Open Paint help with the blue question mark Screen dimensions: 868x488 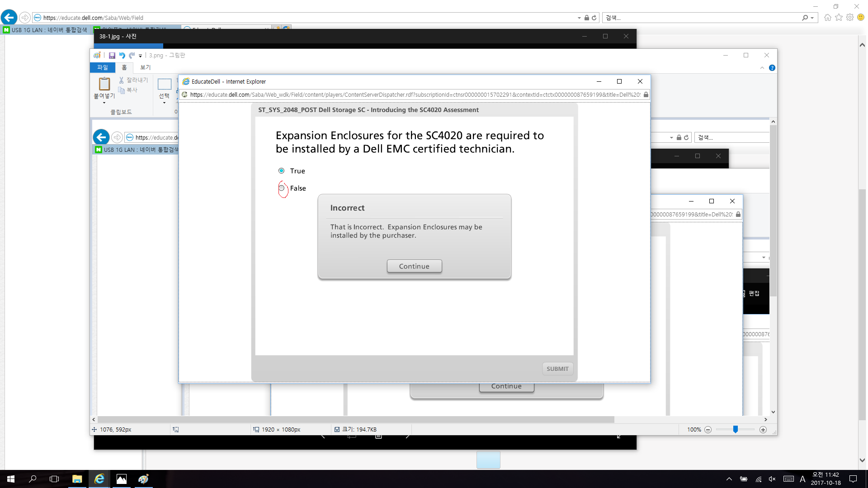(x=772, y=68)
